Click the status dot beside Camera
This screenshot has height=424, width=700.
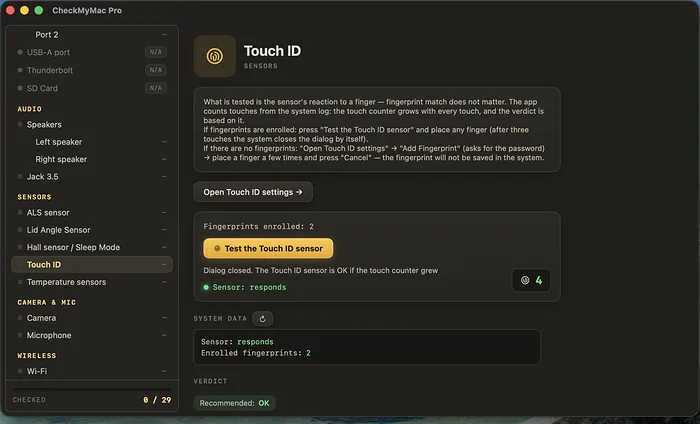tap(20, 318)
